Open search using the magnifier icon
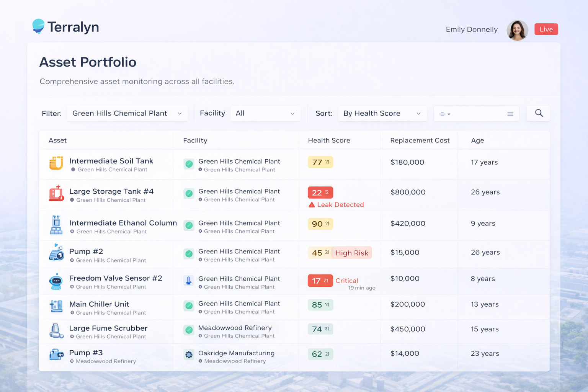 coord(538,113)
